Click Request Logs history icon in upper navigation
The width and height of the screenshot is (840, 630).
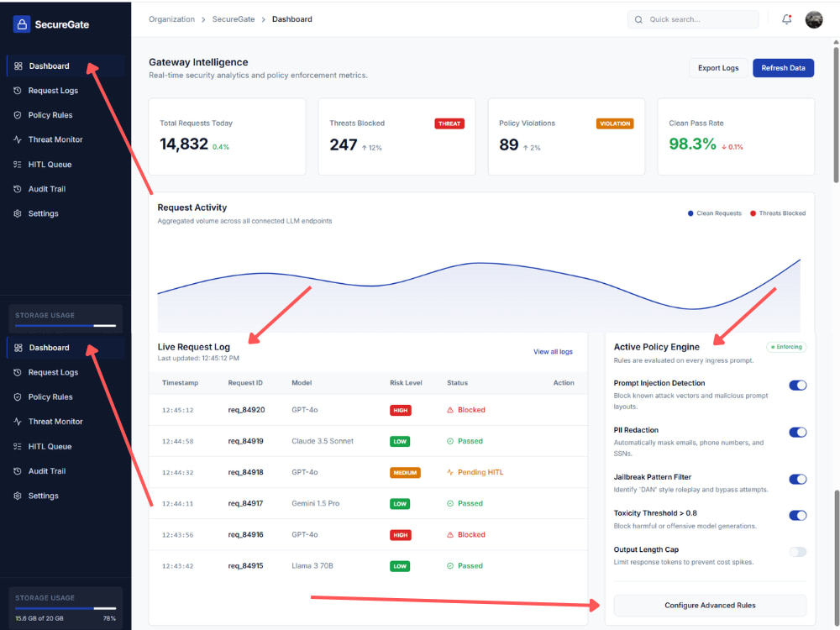point(17,91)
